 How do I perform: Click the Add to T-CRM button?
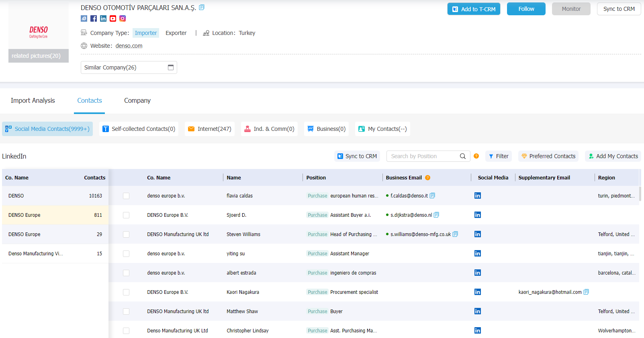(x=474, y=9)
